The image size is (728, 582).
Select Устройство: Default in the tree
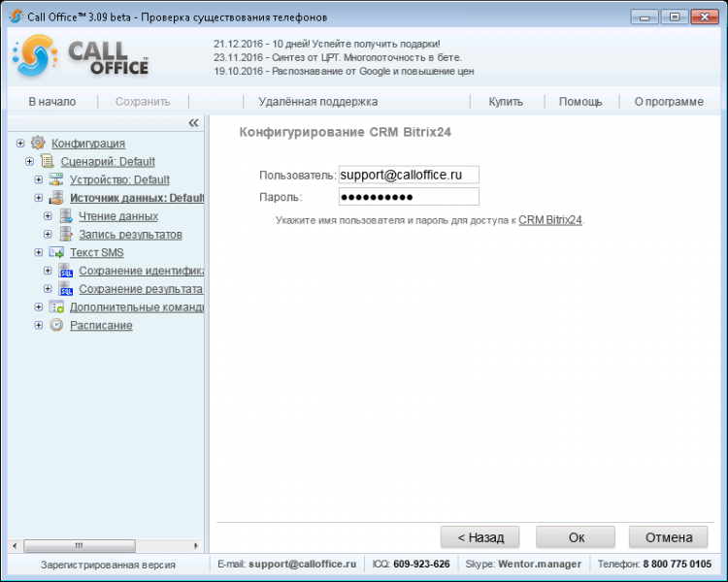[119, 179]
